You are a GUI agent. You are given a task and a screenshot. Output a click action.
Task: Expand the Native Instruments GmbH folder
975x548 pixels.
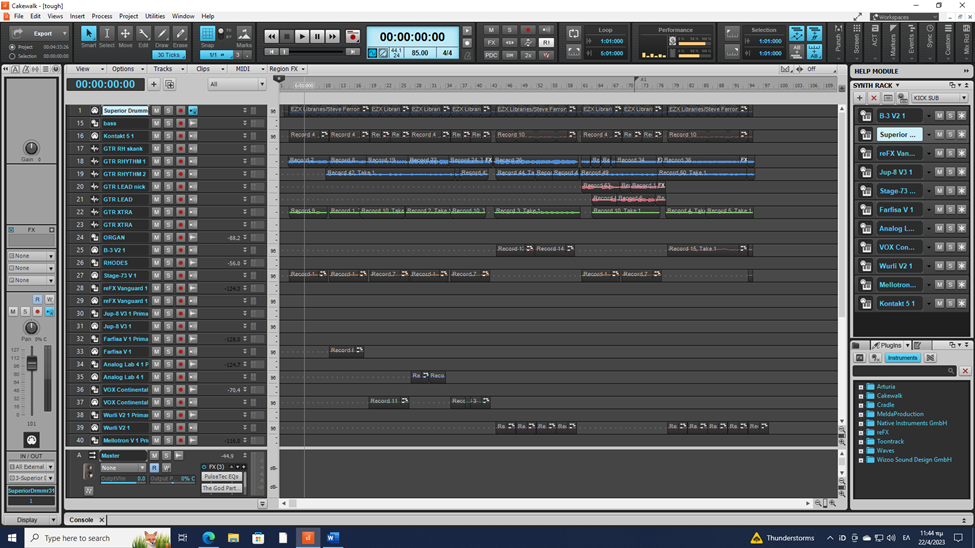pyautogui.click(x=861, y=424)
